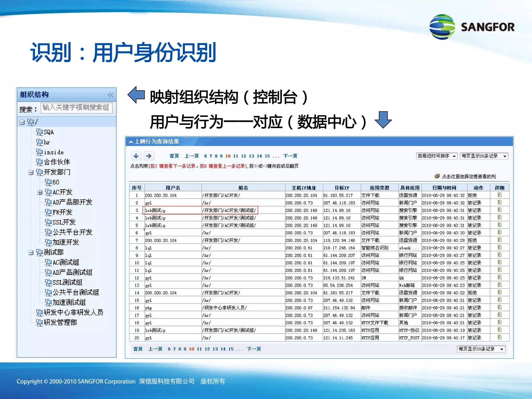This screenshot has width=532, height=399.
Task: Click the column selection icon above table
Action: (x=437, y=176)
